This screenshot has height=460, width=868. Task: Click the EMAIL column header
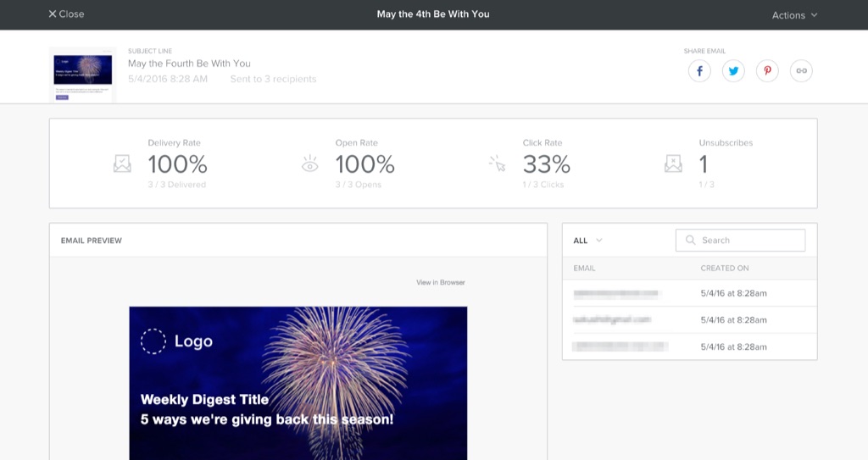[585, 268]
